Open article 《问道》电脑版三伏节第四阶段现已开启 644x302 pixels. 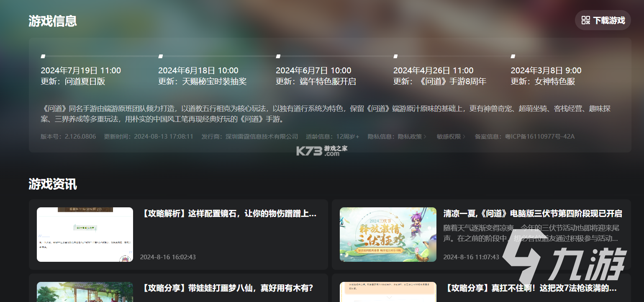[533, 214]
